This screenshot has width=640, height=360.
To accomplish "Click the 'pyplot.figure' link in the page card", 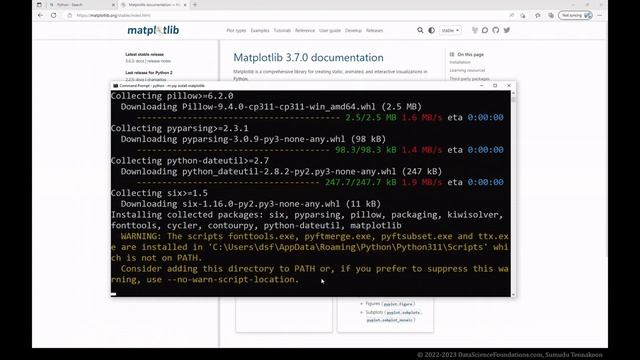I will click(398, 304).
